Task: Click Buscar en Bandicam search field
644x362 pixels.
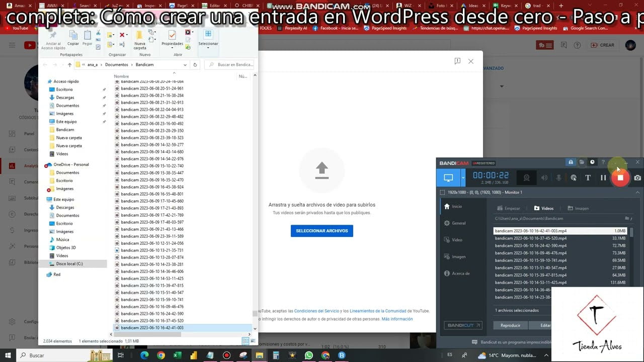Action: 230,65
